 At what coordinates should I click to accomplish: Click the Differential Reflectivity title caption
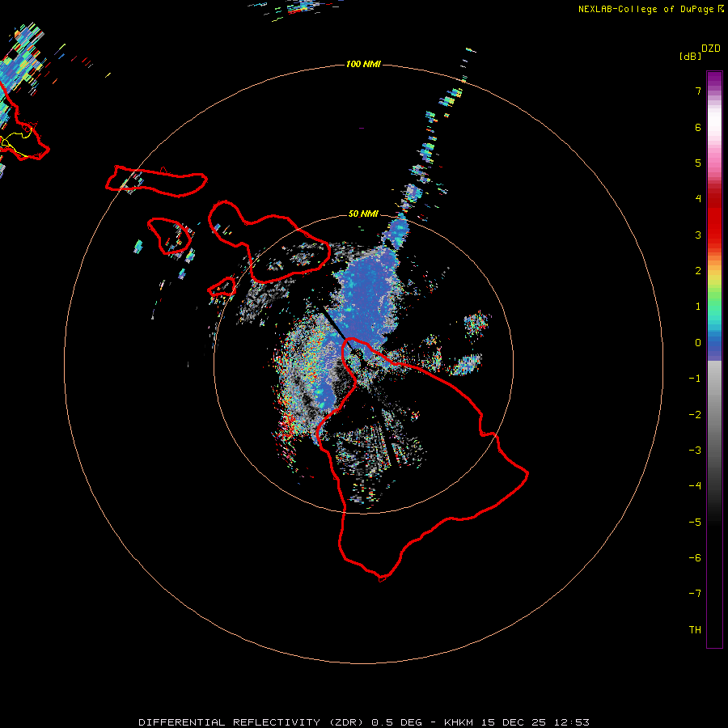coord(363,722)
